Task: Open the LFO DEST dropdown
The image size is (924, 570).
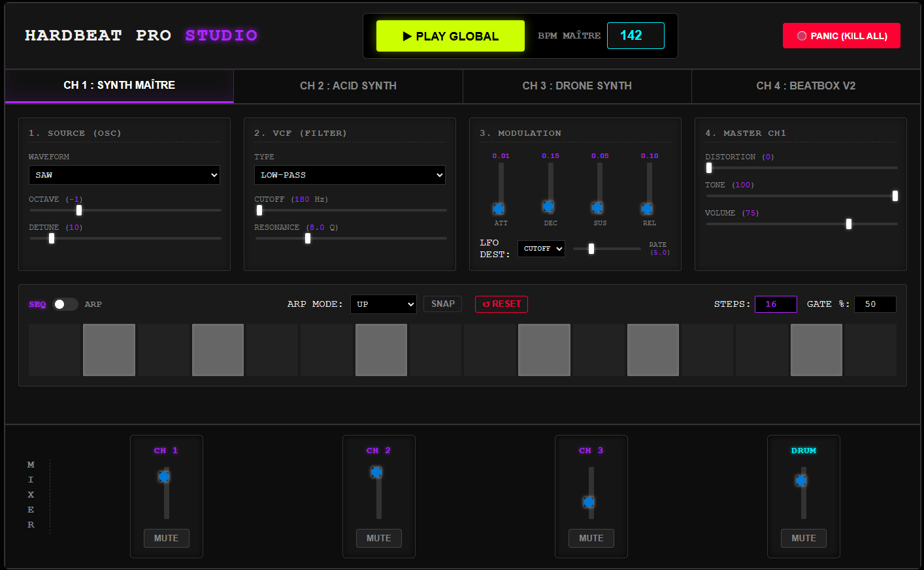Action: point(541,248)
